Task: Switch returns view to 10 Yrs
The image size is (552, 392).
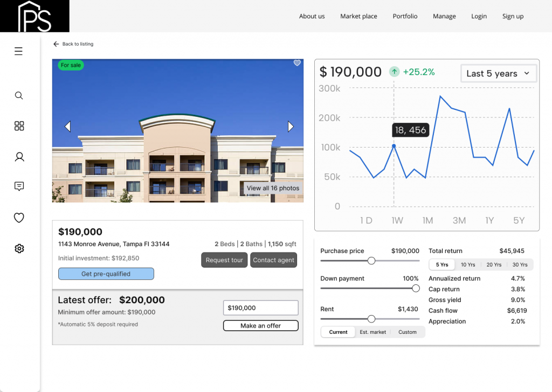Action: tap(467, 264)
